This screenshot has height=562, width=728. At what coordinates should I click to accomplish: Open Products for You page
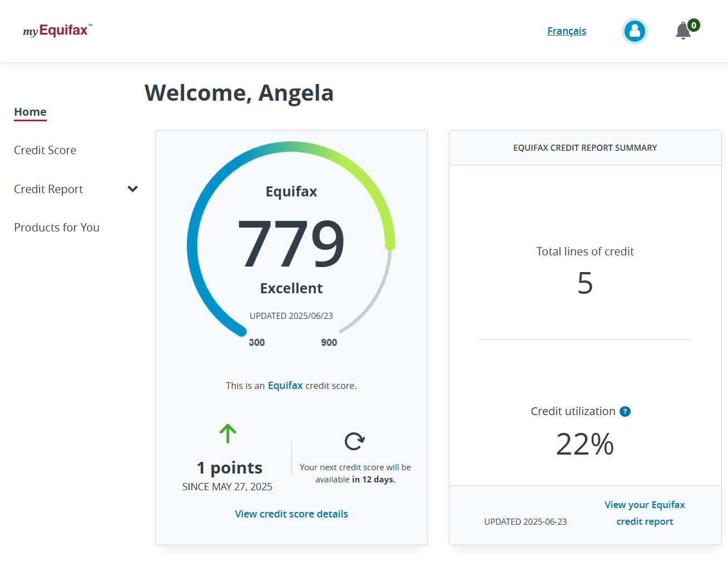point(57,228)
